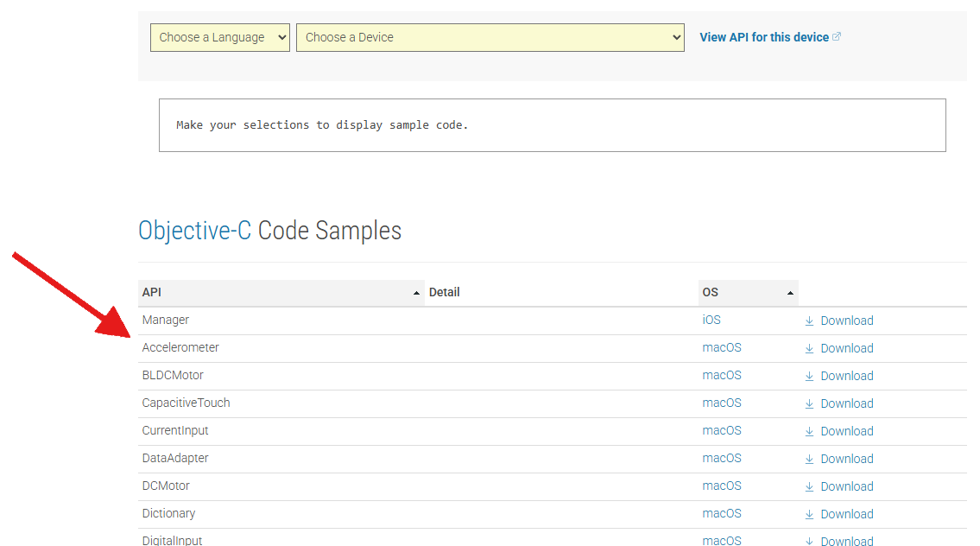Click external link icon beside View API
The height and width of the screenshot is (546, 980).
coord(837,37)
